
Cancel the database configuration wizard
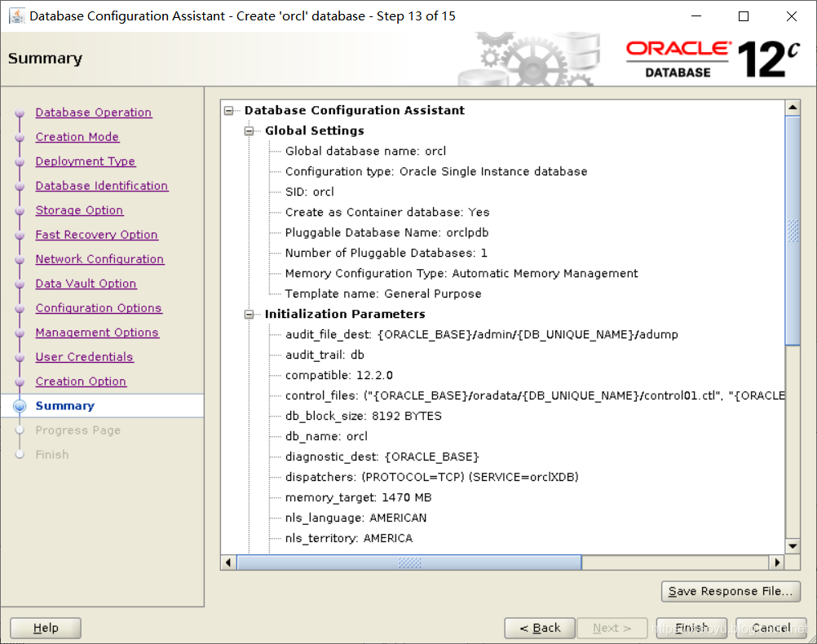(x=771, y=628)
